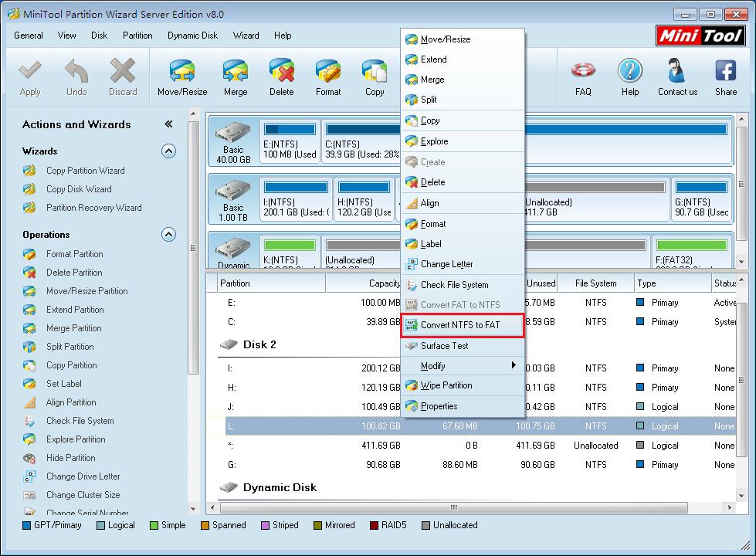
Task: Select the Move/Resize toolbar icon
Action: [x=182, y=73]
